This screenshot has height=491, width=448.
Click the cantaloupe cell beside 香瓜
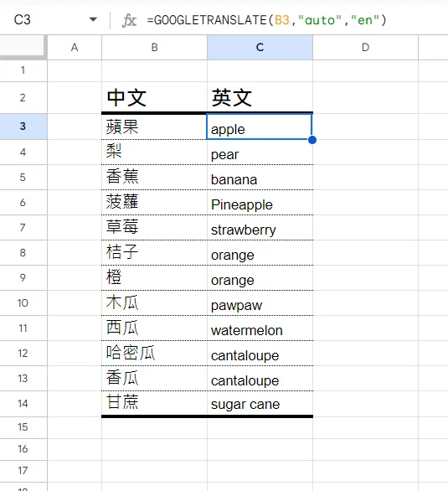pyautogui.click(x=260, y=378)
